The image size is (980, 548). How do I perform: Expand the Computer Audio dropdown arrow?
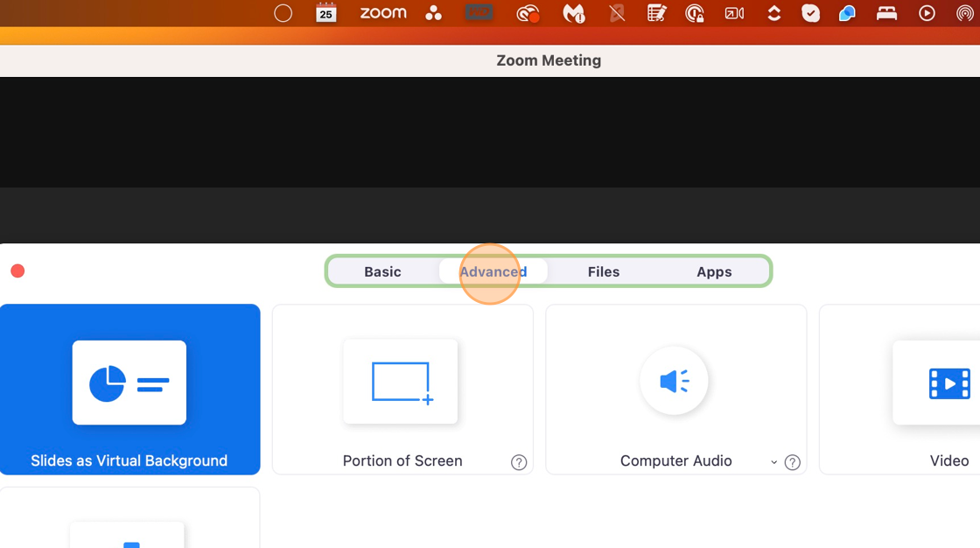pyautogui.click(x=773, y=462)
